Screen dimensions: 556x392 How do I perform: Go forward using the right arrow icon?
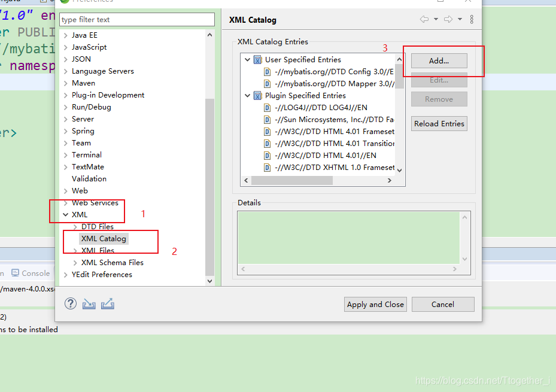448,19
